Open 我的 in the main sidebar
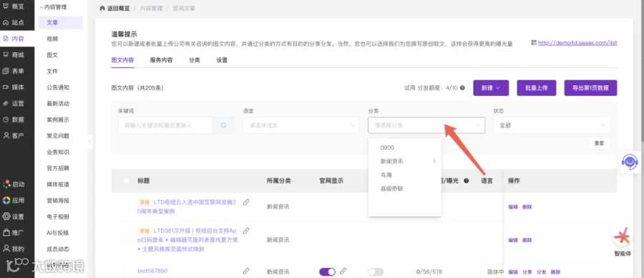 (x=14, y=249)
